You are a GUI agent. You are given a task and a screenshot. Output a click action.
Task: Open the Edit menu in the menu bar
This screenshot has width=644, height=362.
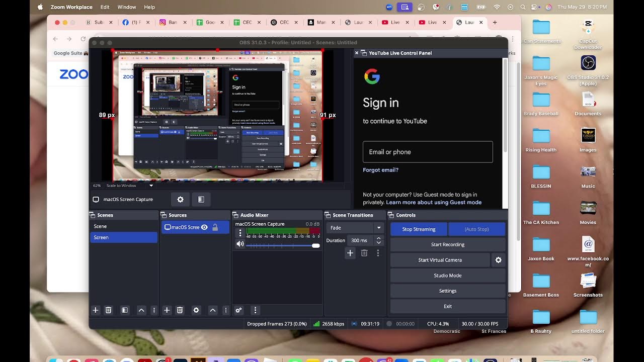[x=105, y=7]
